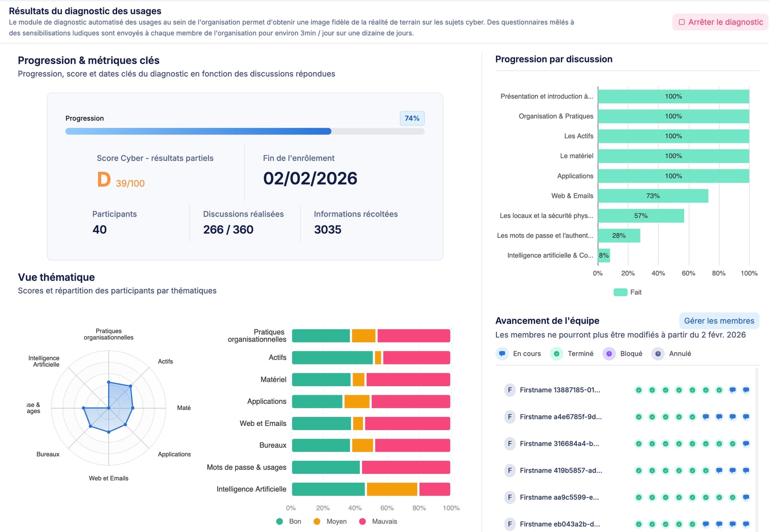769x532 pixels.
Task: Click avatar of Firstname aa9c5599-e
Action: click(x=509, y=497)
